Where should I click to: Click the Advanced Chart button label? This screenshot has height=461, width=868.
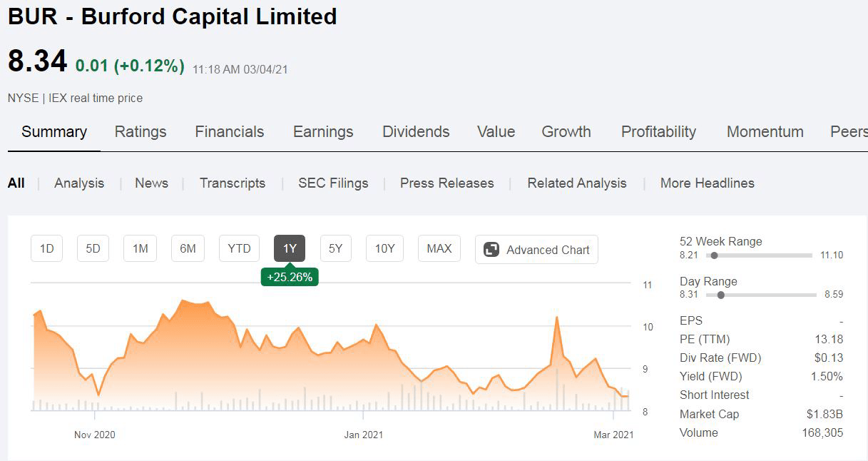point(548,250)
